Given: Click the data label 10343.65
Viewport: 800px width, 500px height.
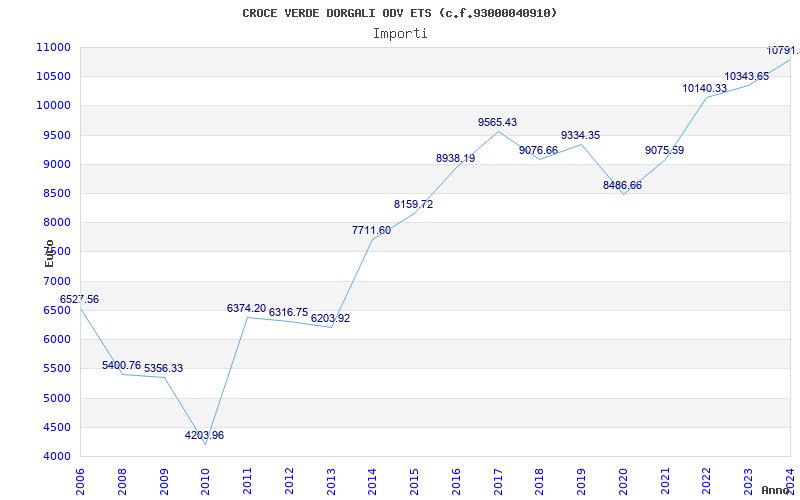Looking at the screenshot, I should pyautogui.click(x=746, y=77).
